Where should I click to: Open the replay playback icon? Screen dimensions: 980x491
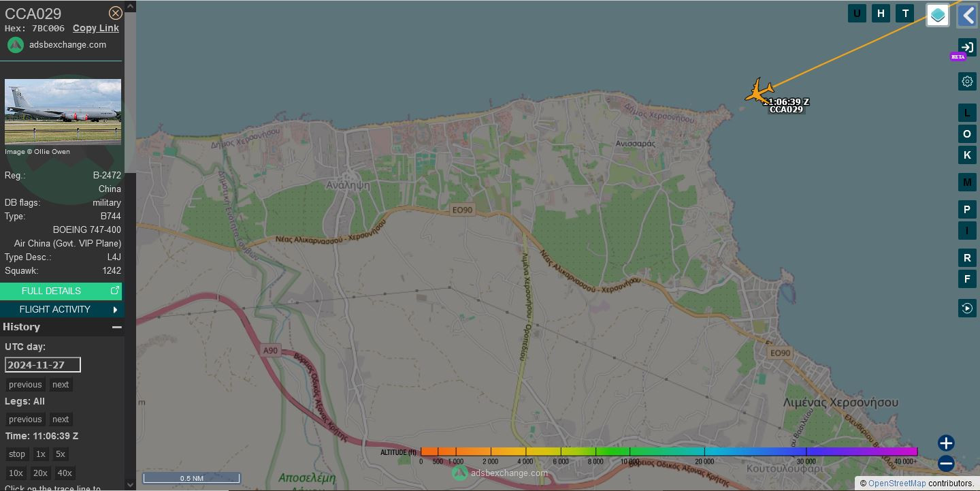pyautogui.click(x=967, y=308)
